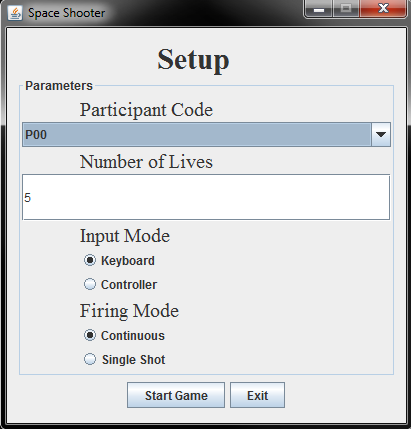Click the Space Shooter title bar text

[67, 13]
